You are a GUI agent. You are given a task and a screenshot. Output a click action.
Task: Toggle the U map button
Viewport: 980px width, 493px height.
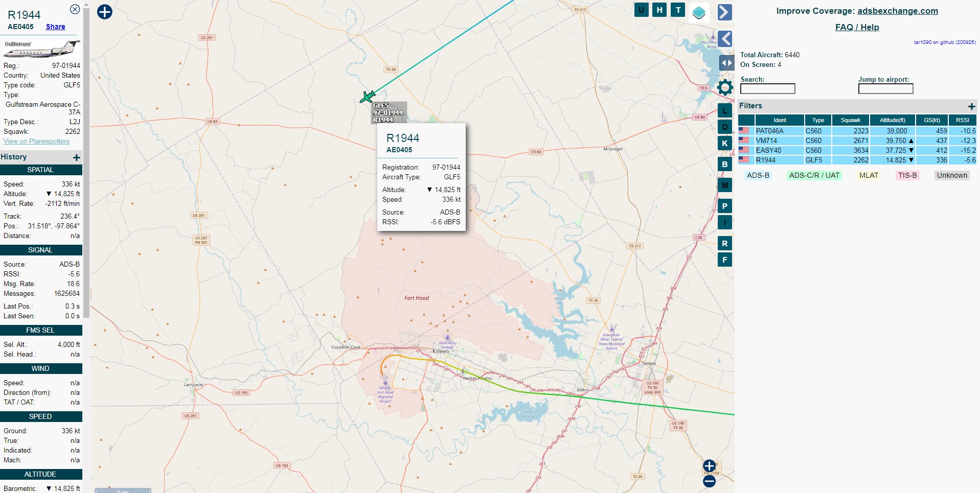(642, 10)
